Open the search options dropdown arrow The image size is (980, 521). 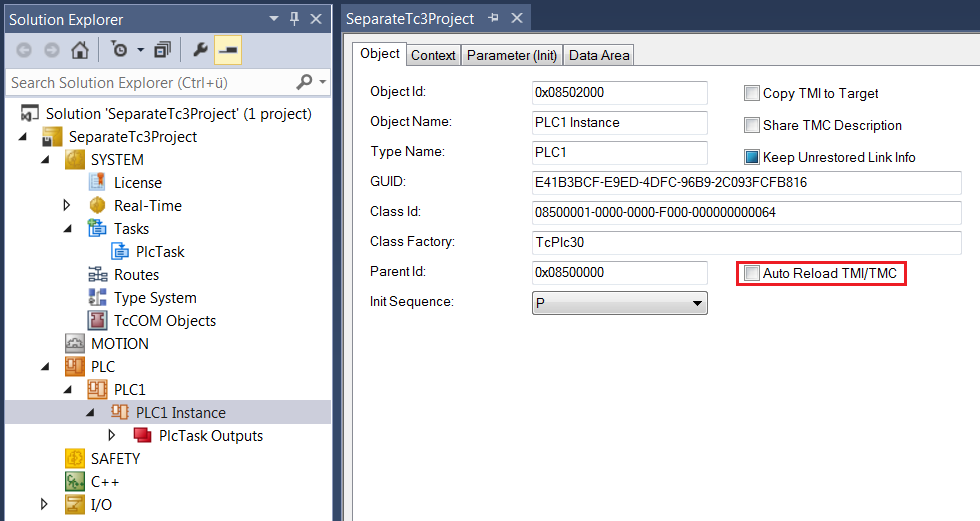pos(322,82)
